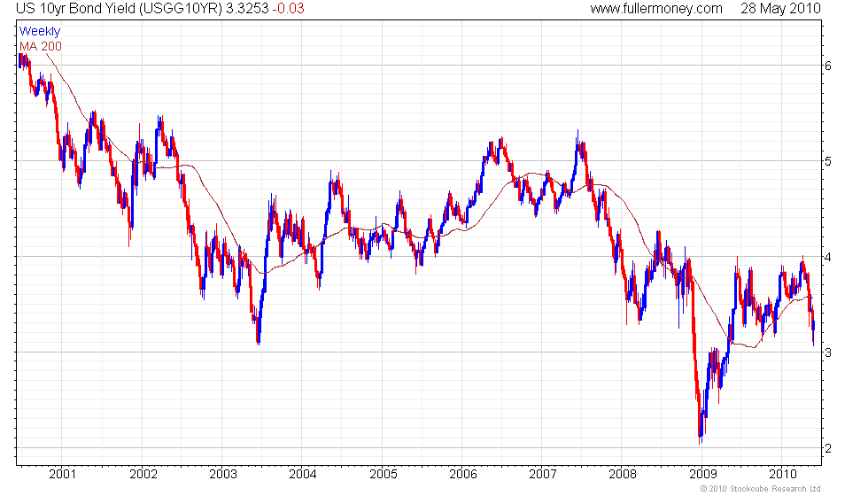868x496 pixels.
Task: Select the 2006 year label on x-axis
Action: [x=462, y=474]
